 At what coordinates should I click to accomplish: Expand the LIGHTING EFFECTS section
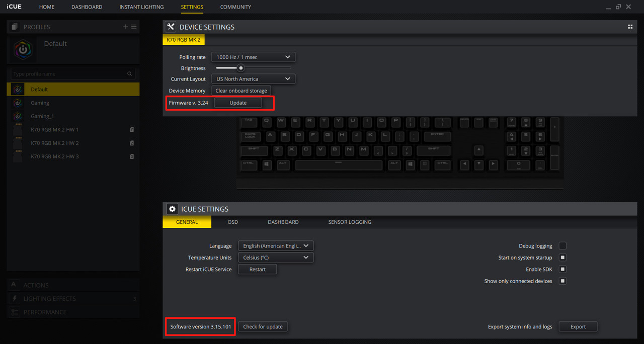pos(73,299)
